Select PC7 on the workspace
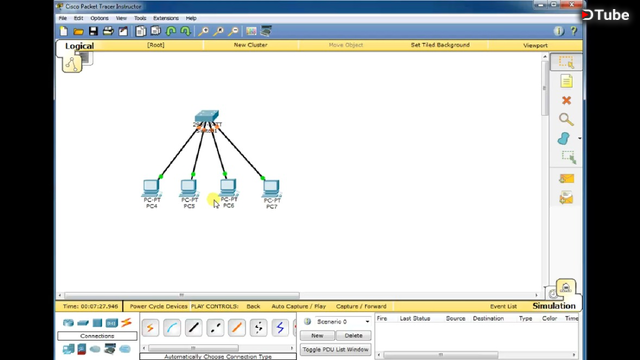Viewport: 640px width, 360px height. [271, 189]
